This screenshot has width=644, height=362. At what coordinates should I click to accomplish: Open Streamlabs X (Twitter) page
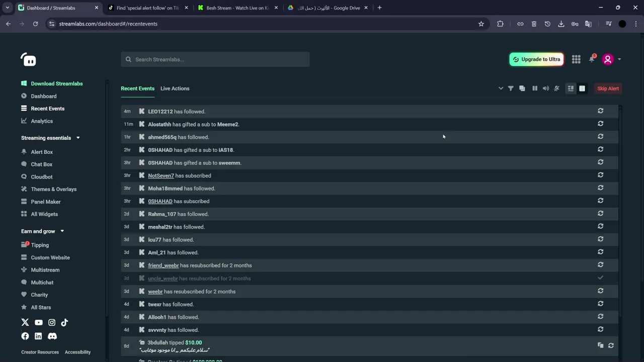[25, 322]
